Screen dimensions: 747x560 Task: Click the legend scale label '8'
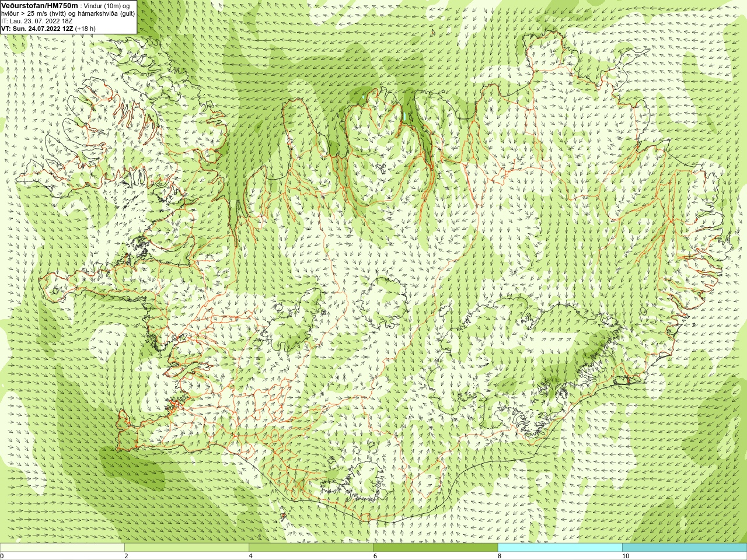[x=499, y=556]
